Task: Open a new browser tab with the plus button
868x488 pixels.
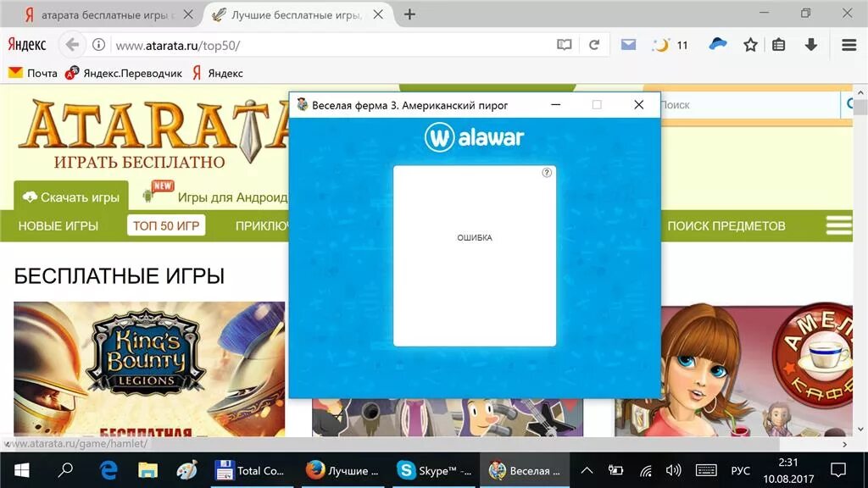Action: point(409,14)
